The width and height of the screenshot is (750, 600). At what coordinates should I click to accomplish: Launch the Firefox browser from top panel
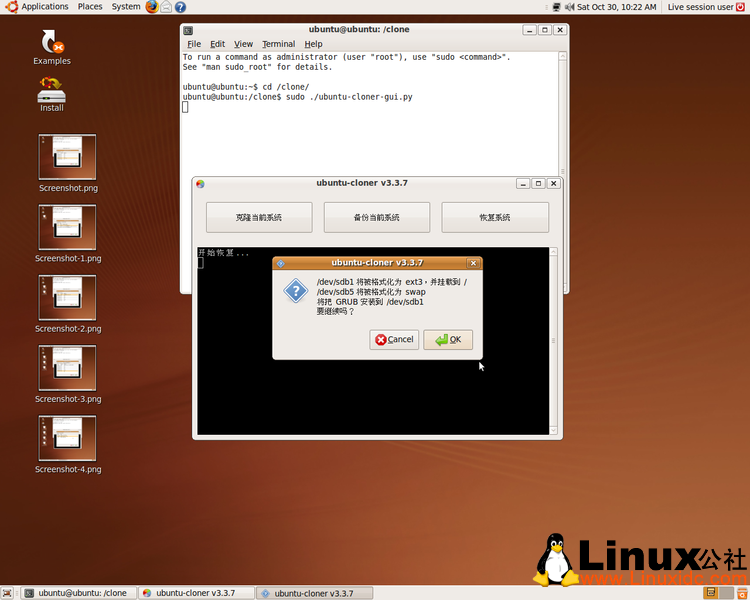click(x=152, y=7)
